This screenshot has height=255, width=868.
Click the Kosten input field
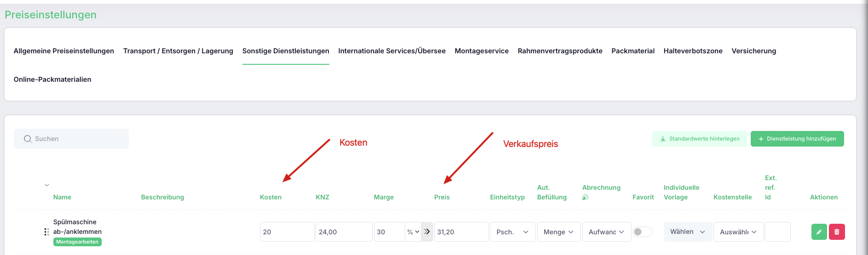287,232
